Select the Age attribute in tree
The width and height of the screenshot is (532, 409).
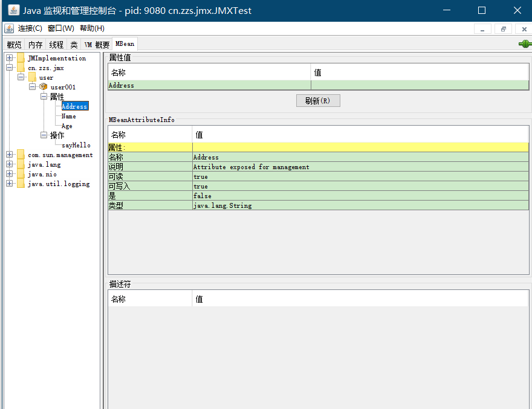point(67,126)
